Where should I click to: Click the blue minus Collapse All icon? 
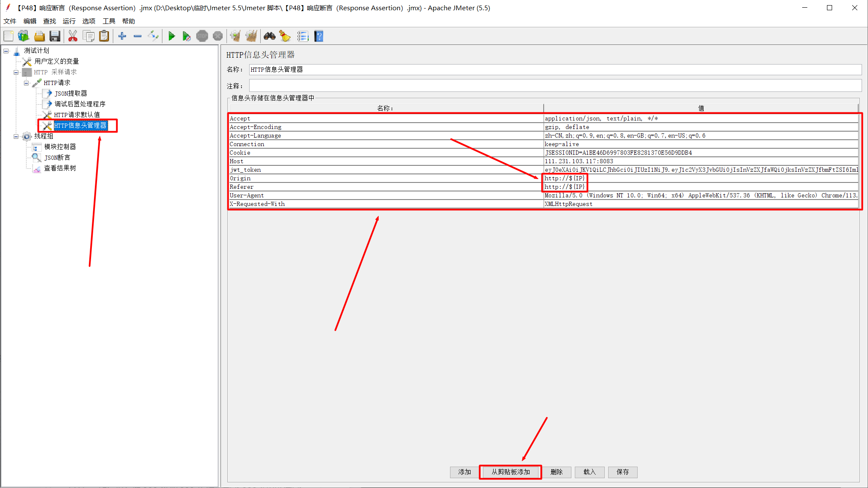138,36
